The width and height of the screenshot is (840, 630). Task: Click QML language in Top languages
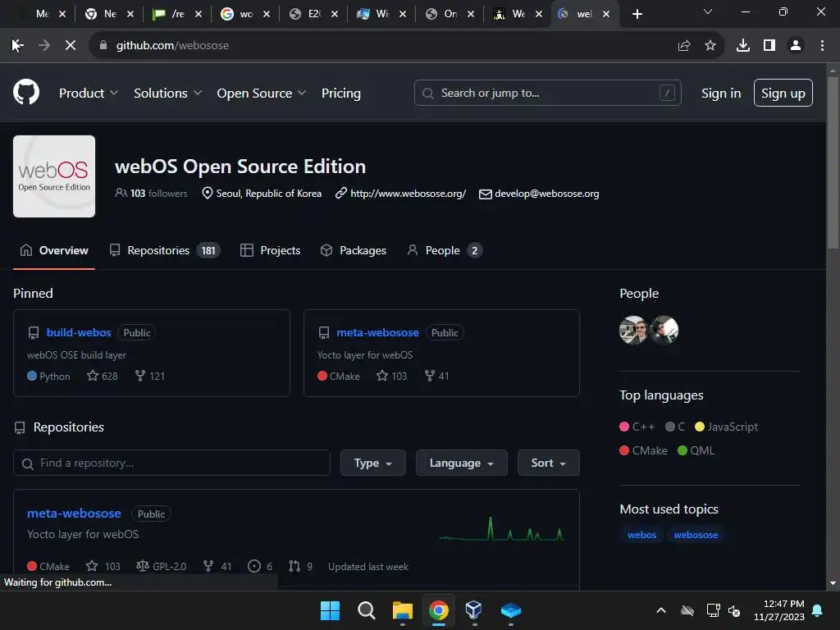click(696, 450)
